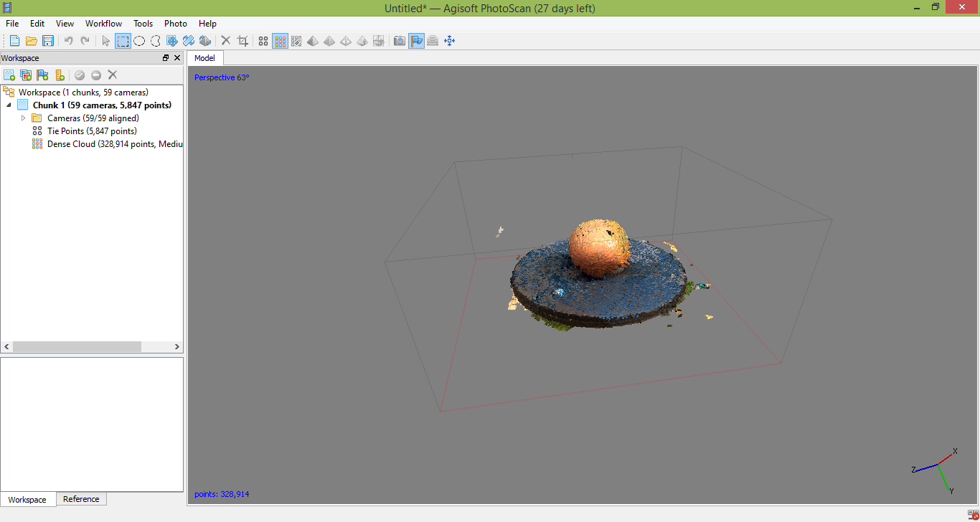Select Tie Points (5,847 points) item
This screenshot has width=980, height=522.
pyautogui.click(x=92, y=130)
